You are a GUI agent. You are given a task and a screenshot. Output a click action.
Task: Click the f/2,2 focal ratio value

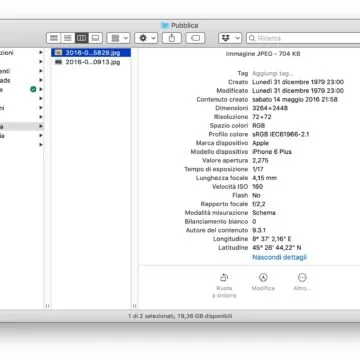pos(259,204)
